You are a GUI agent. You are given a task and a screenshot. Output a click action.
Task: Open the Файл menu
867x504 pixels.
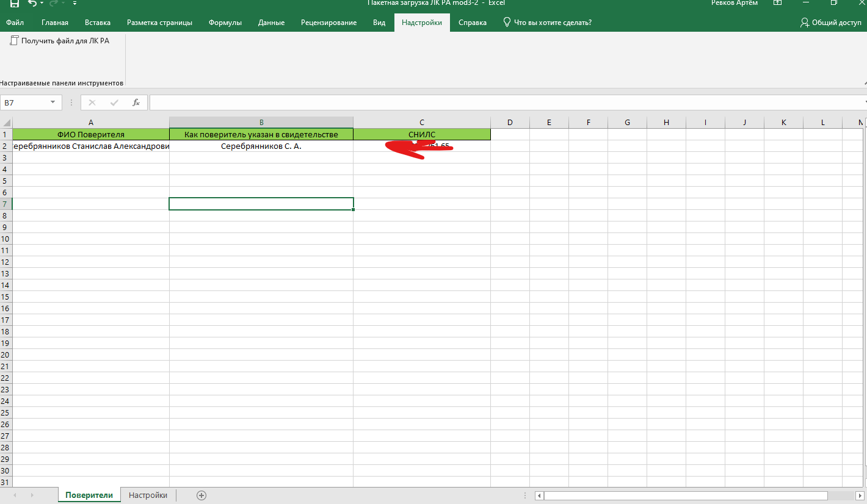[x=15, y=23]
